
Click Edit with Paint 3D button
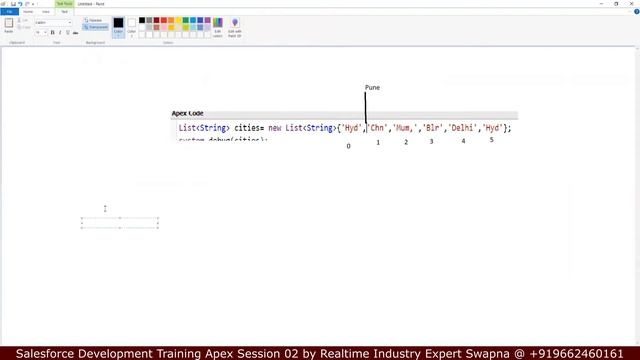[235, 27]
